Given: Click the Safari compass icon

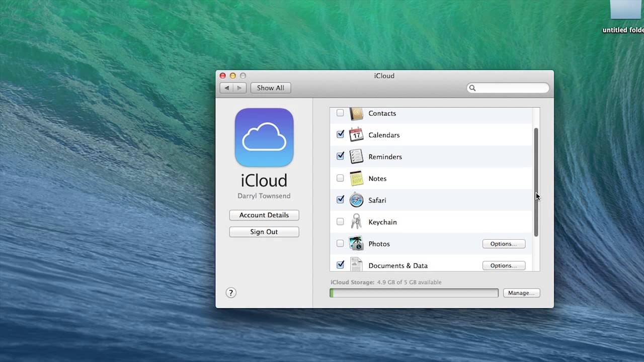Looking at the screenshot, I should pos(356,200).
